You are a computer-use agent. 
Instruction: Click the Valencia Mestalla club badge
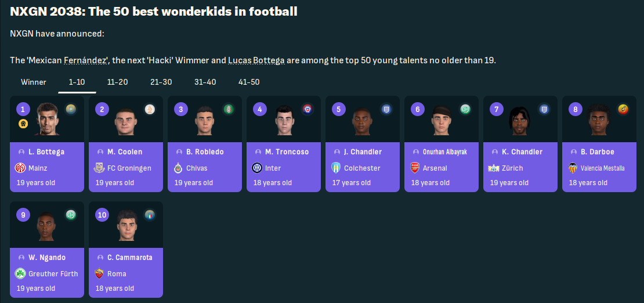tap(573, 168)
